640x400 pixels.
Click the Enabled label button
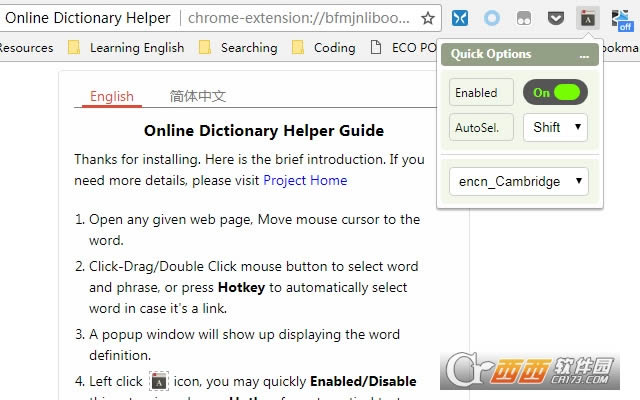481,92
